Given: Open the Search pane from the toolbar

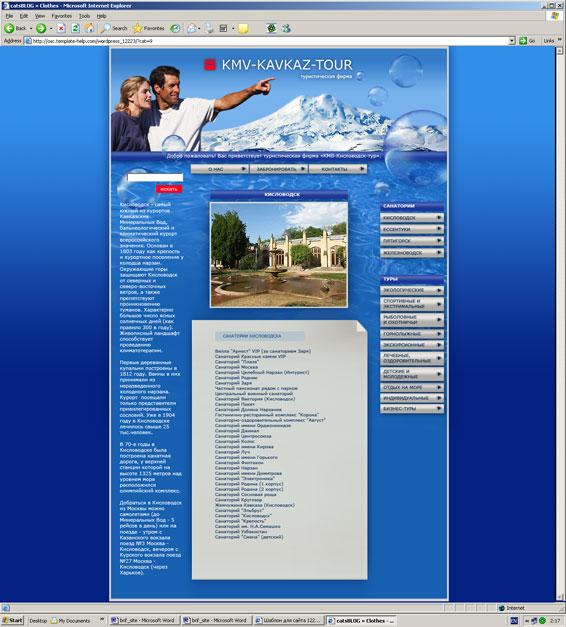Looking at the screenshot, I should click(x=114, y=28).
